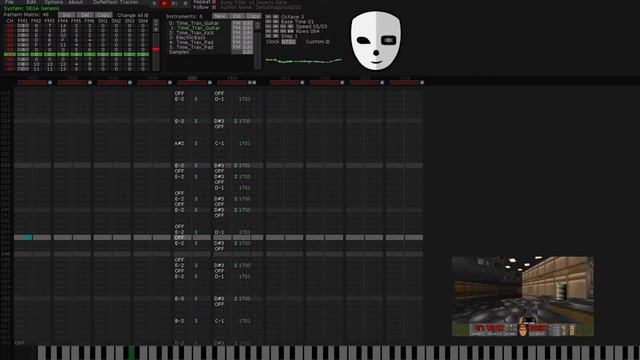Click the FM1 channel header bar
The image size is (640, 360).
click(x=32, y=82)
